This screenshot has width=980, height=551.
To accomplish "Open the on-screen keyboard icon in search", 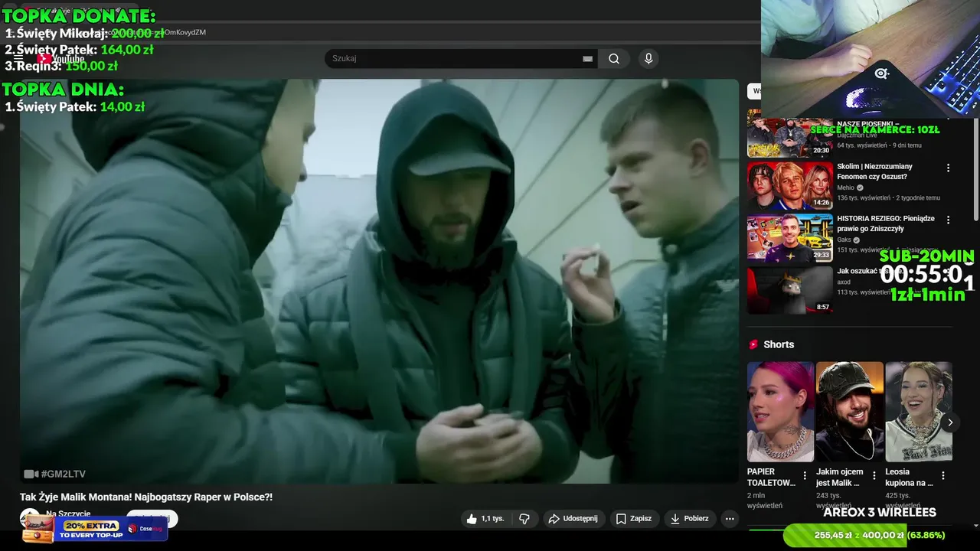I will [x=587, y=59].
